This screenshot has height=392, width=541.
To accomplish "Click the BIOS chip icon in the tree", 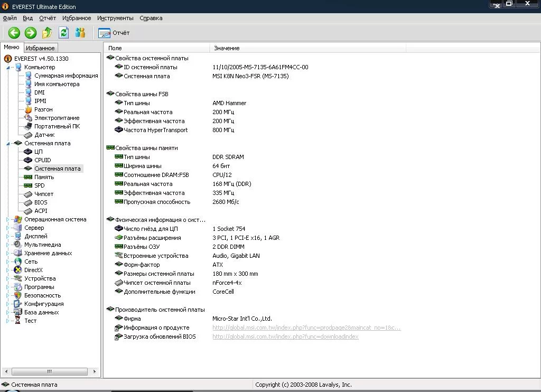I will pos(28,202).
